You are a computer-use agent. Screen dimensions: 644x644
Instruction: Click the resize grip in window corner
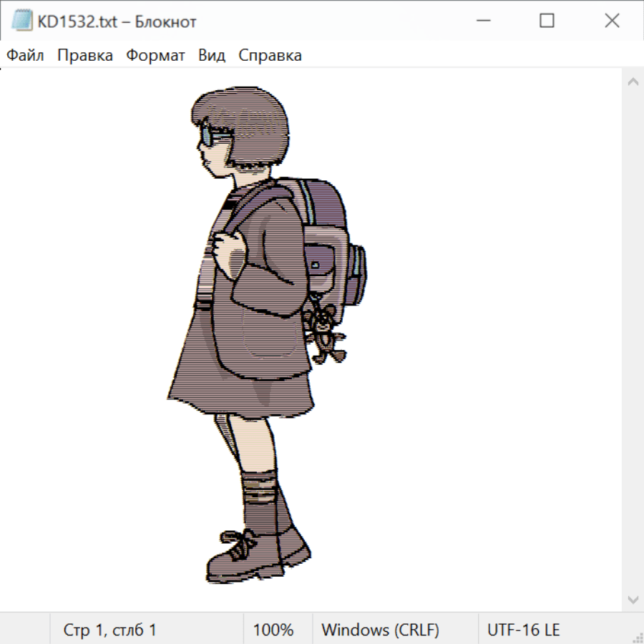637,637
